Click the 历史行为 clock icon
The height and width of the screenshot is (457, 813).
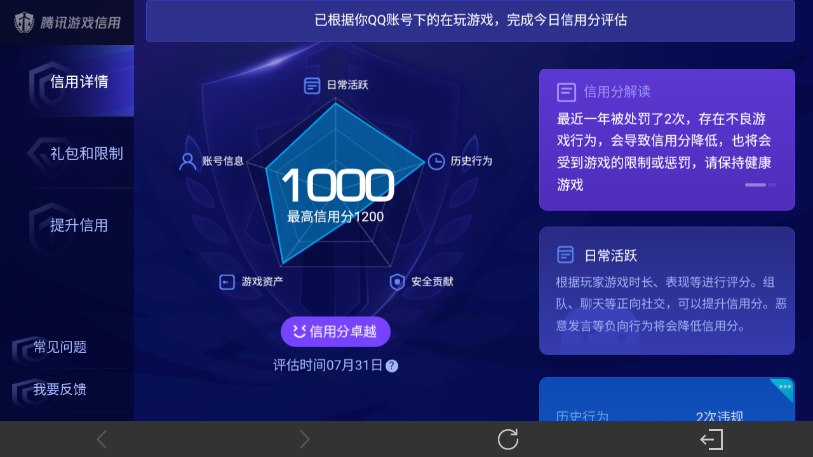click(x=436, y=161)
